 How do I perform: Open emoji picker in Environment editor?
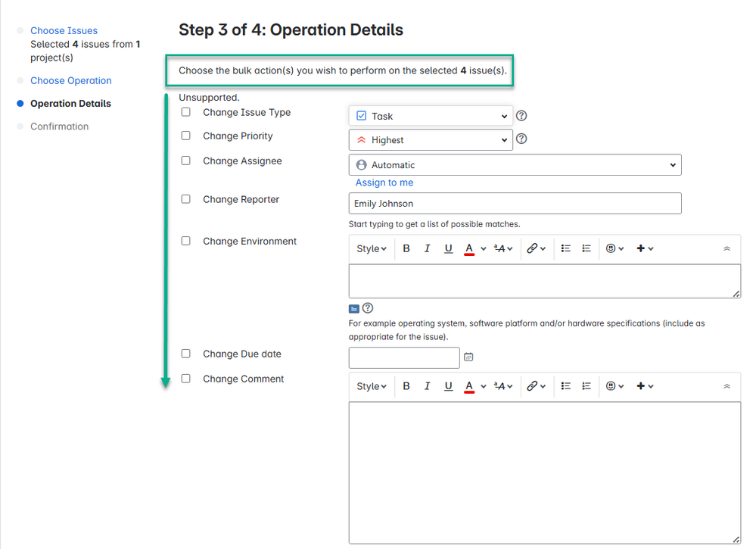coord(614,248)
